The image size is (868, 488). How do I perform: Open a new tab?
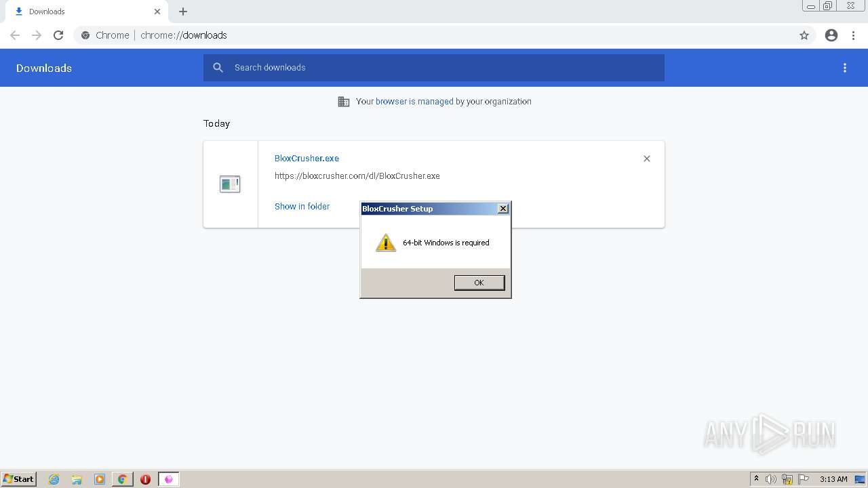point(183,12)
